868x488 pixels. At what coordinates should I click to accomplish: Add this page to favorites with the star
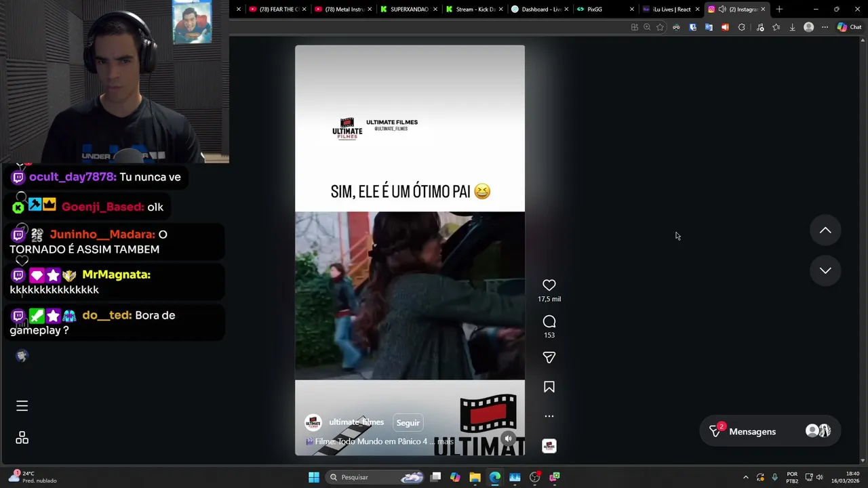[660, 27]
